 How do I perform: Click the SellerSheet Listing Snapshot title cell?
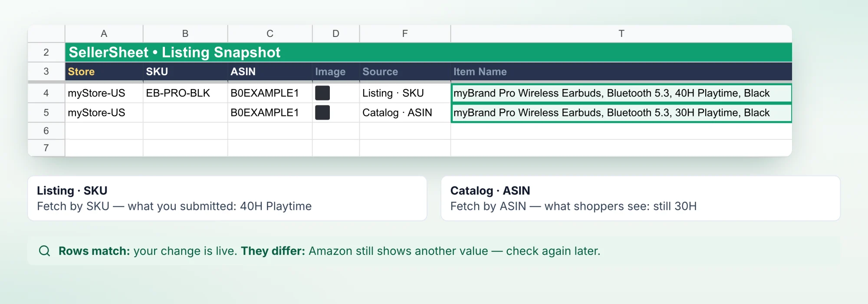pyautogui.click(x=428, y=53)
